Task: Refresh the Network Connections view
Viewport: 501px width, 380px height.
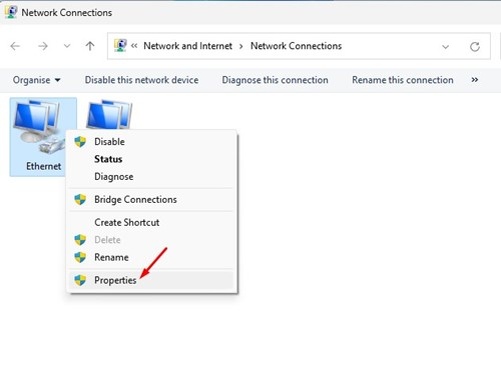Action: coord(475,47)
